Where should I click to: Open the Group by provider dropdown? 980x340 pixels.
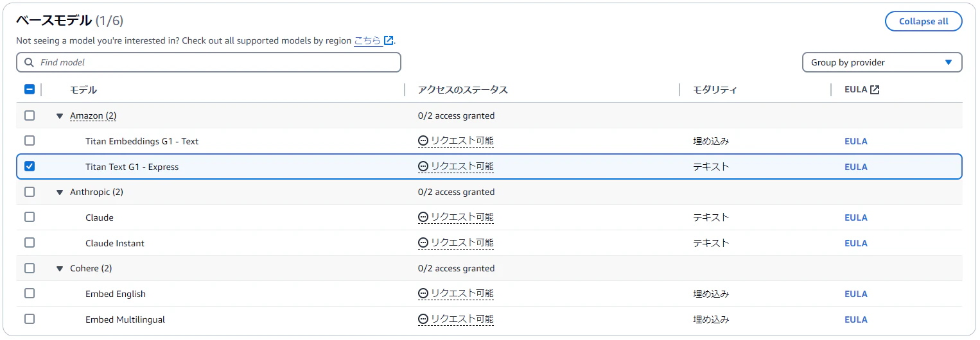(x=882, y=62)
